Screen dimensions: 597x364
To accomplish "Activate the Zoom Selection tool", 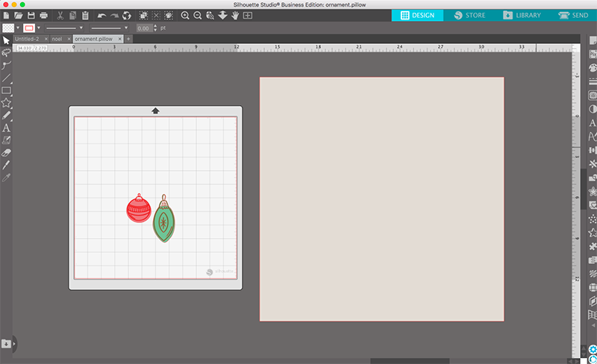I will point(210,16).
